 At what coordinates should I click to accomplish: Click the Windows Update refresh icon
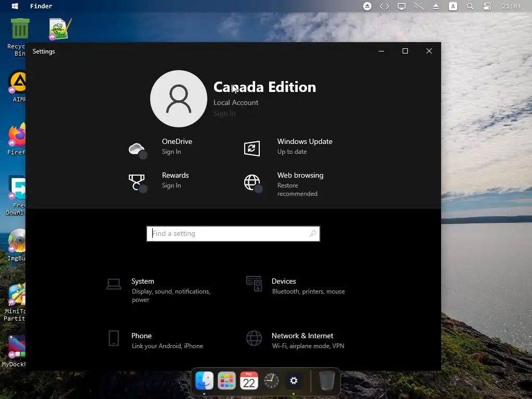pyautogui.click(x=252, y=148)
